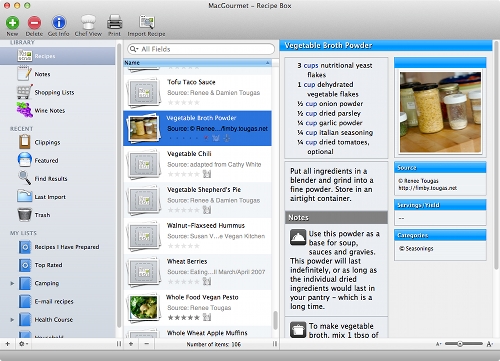This screenshot has width=500, height=361.
Task: Open the search field options dropdown
Action: 134,49
